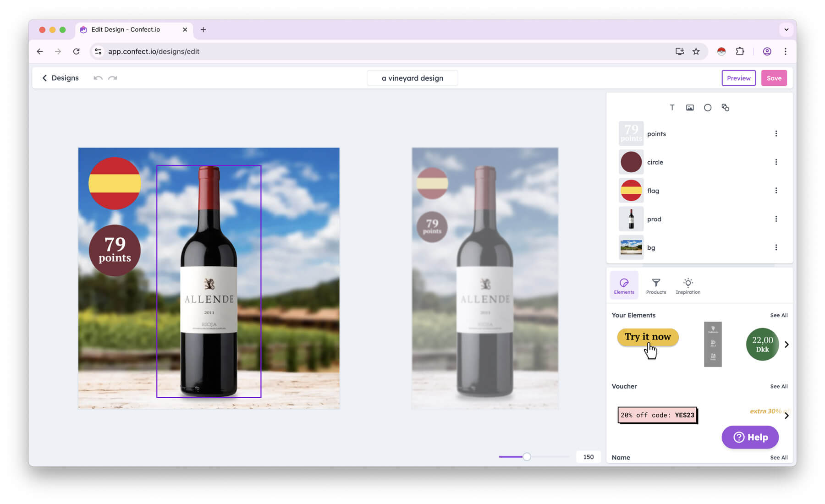Select the bg layer landscape thumbnail

pos(631,247)
